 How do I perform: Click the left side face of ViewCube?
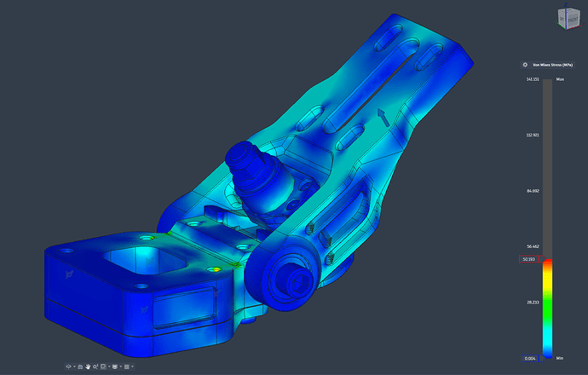(561, 17)
